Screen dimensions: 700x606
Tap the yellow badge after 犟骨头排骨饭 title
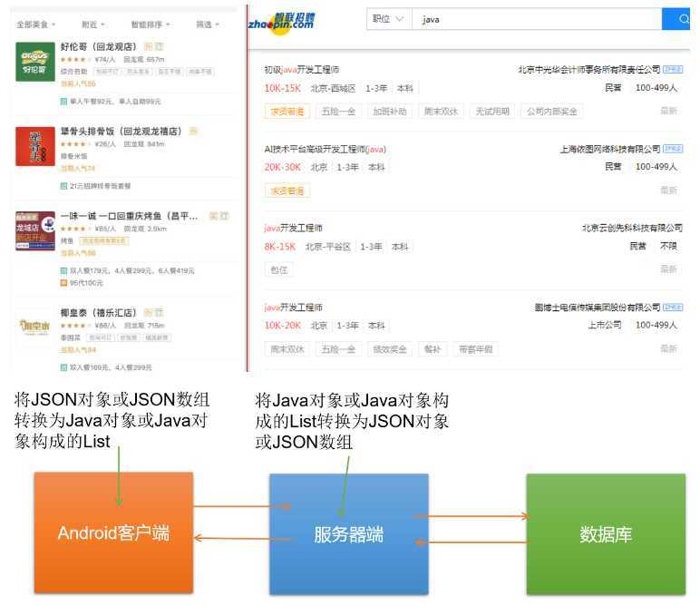(194, 131)
